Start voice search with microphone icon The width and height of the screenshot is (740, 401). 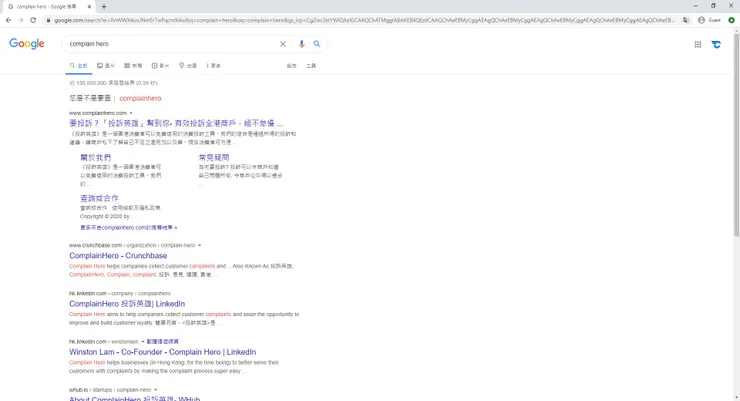[x=302, y=44]
